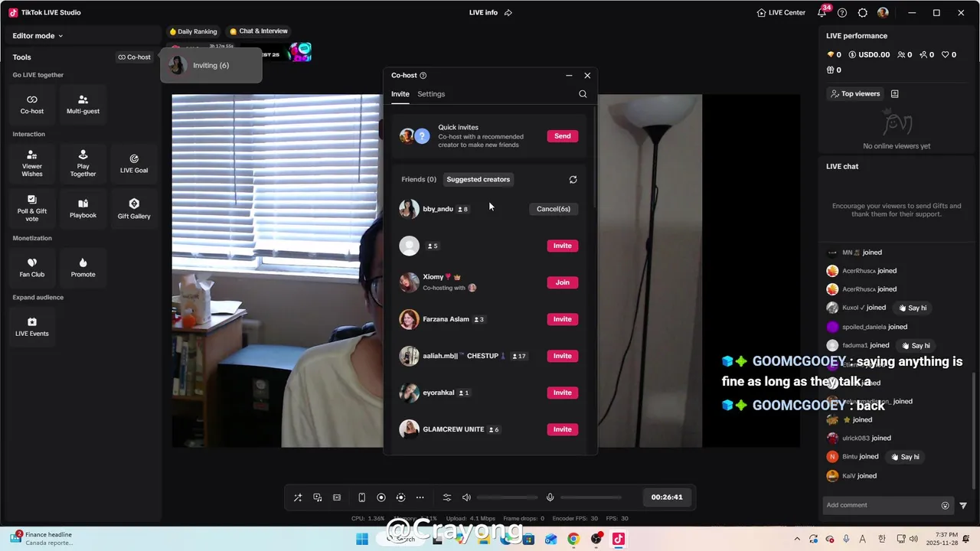Click the portrait phone orientation icon

pyautogui.click(x=361, y=497)
